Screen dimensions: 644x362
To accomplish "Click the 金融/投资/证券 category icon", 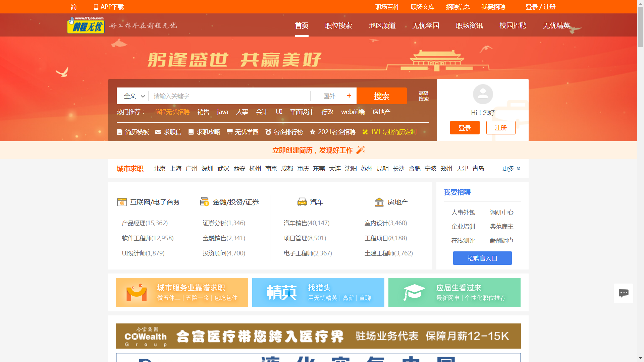I will click(x=205, y=202).
